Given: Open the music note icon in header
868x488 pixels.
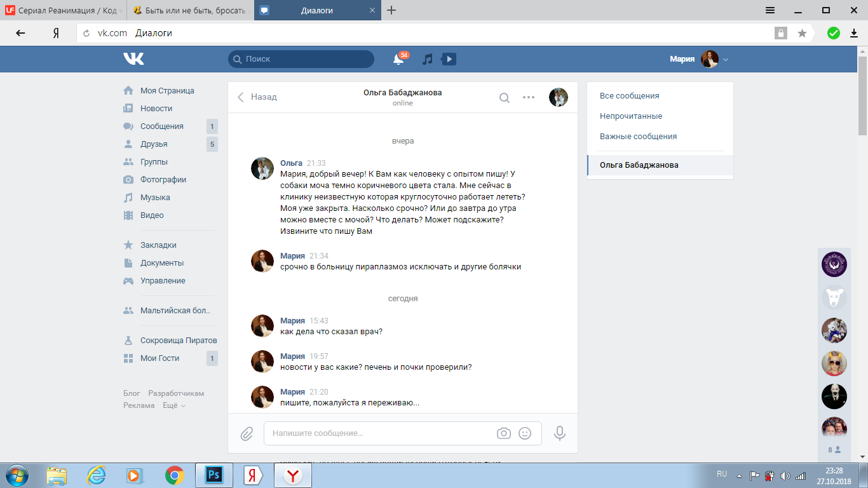Looking at the screenshot, I should click(428, 59).
